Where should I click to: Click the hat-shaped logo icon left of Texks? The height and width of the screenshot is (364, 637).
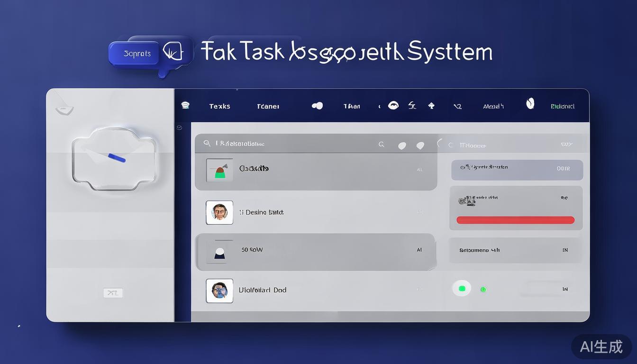(185, 106)
